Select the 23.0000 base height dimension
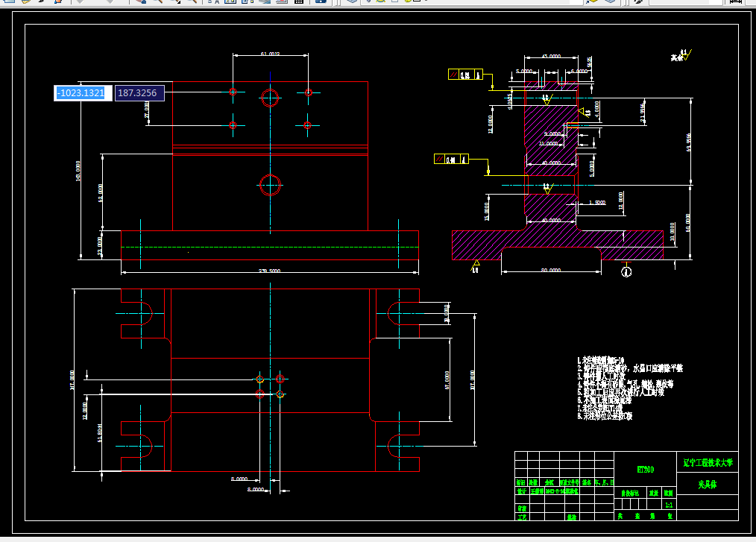Viewport: 756px width, 542px height. click(x=100, y=245)
